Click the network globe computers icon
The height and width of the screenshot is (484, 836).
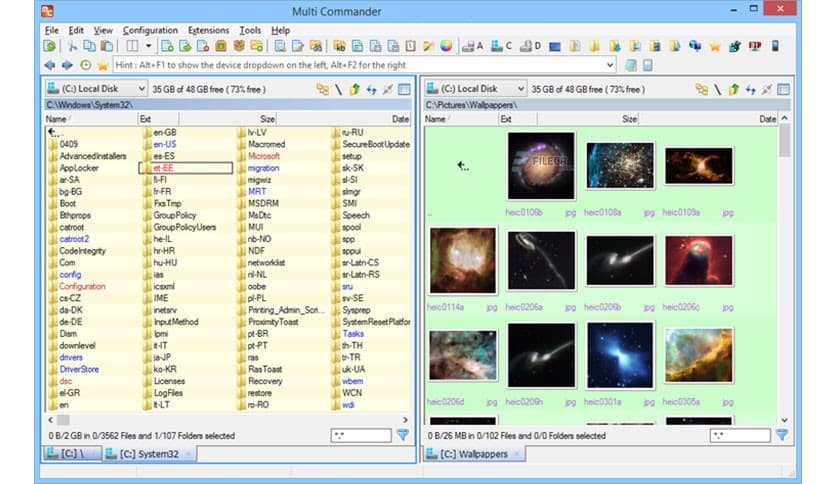695,46
